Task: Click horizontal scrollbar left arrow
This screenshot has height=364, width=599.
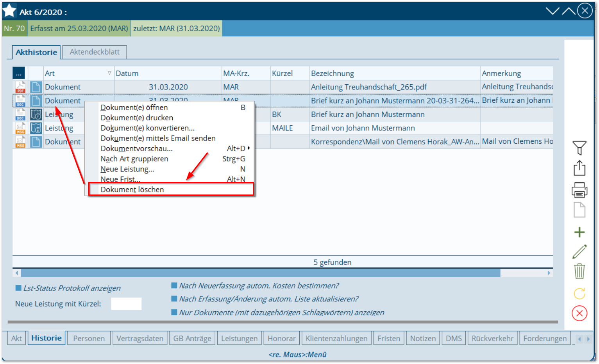Action: pos(16,273)
